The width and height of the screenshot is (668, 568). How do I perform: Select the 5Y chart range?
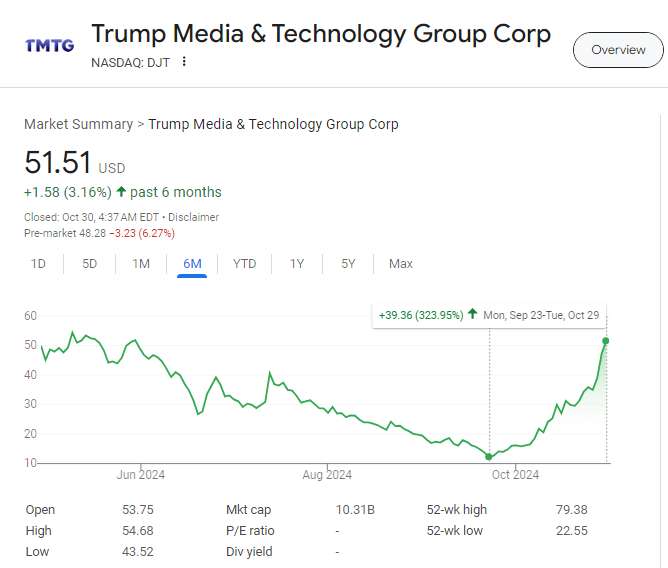pyautogui.click(x=348, y=264)
